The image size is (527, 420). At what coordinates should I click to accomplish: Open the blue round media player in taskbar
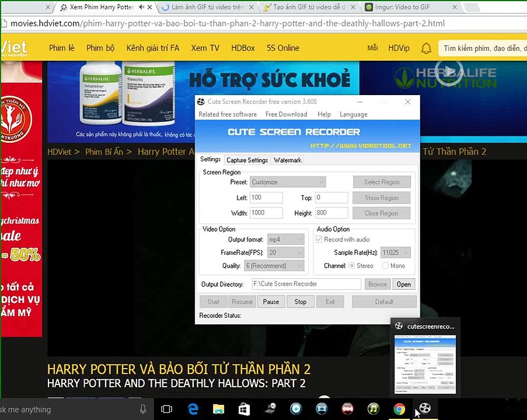(296, 408)
